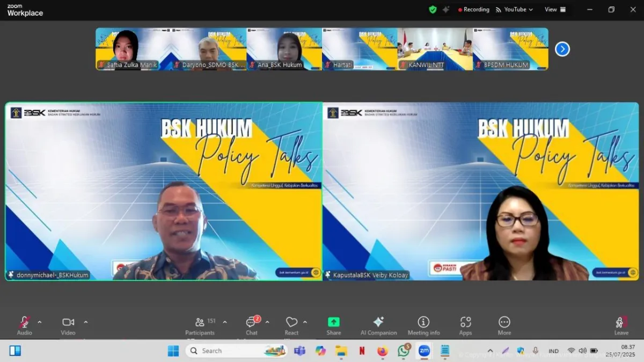
Task: Click the AI Companion sparkle in top bar
Action: tap(446, 10)
